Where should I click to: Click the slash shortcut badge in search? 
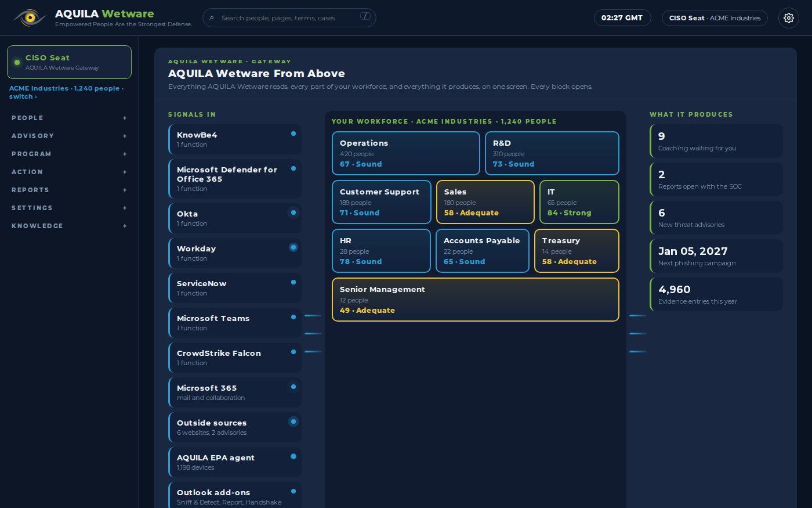(365, 16)
